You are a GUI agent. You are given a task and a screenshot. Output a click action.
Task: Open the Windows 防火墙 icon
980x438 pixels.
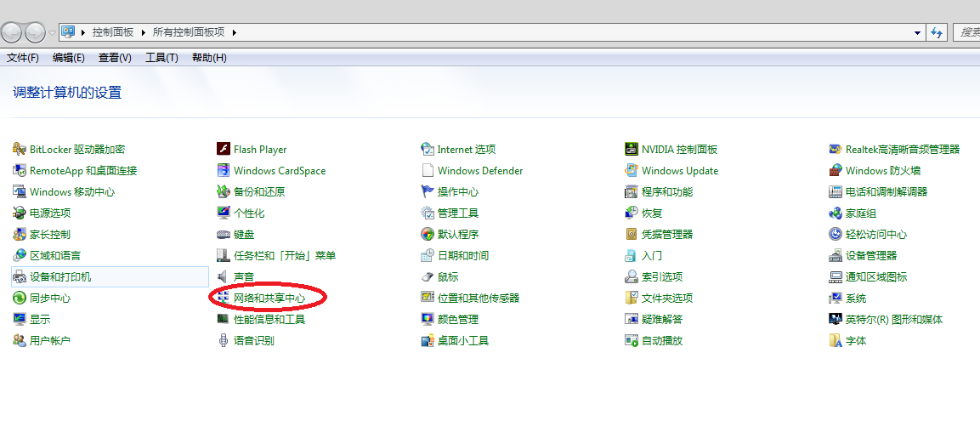[836, 170]
